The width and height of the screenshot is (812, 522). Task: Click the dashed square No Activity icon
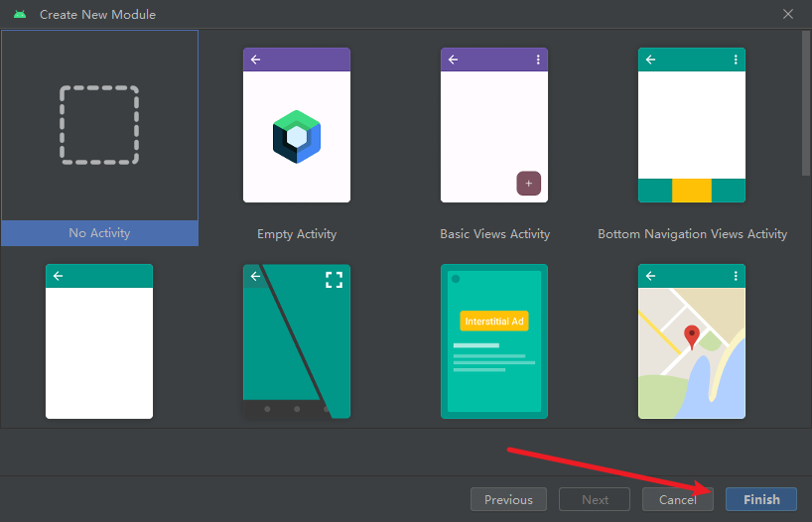click(99, 125)
